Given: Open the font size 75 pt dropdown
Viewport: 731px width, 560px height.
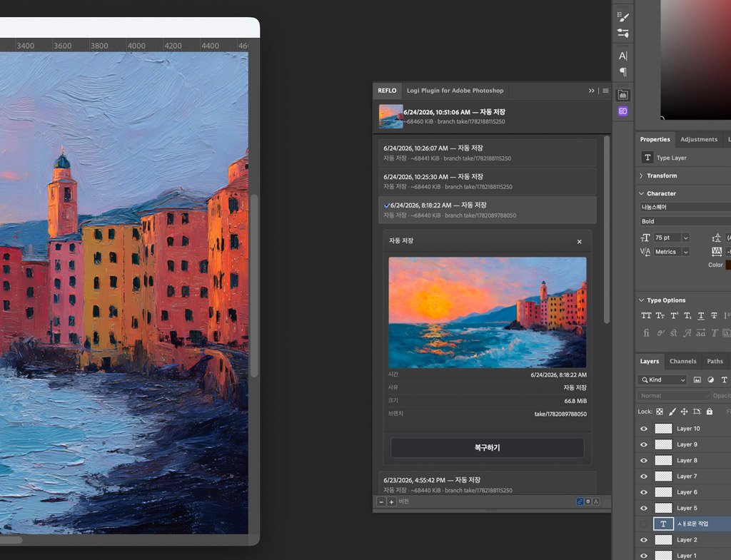Looking at the screenshot, I should [x=685, y=238].
